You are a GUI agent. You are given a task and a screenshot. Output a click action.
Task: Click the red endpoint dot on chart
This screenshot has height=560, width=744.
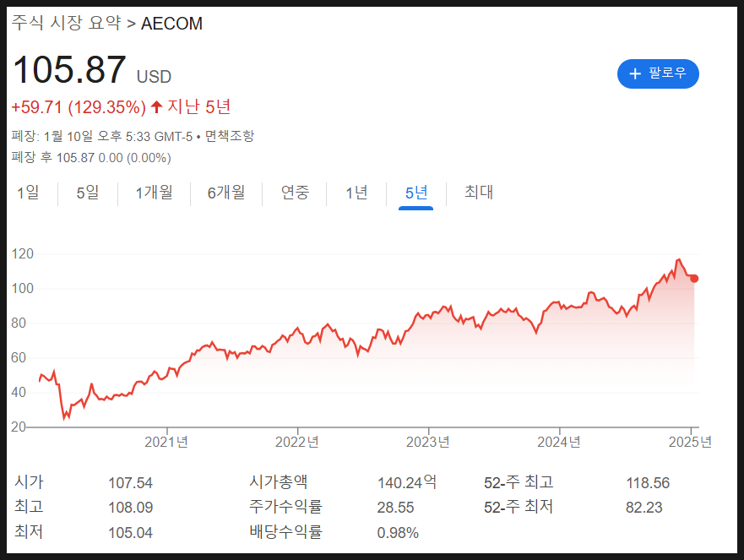[x=693, y=279]
